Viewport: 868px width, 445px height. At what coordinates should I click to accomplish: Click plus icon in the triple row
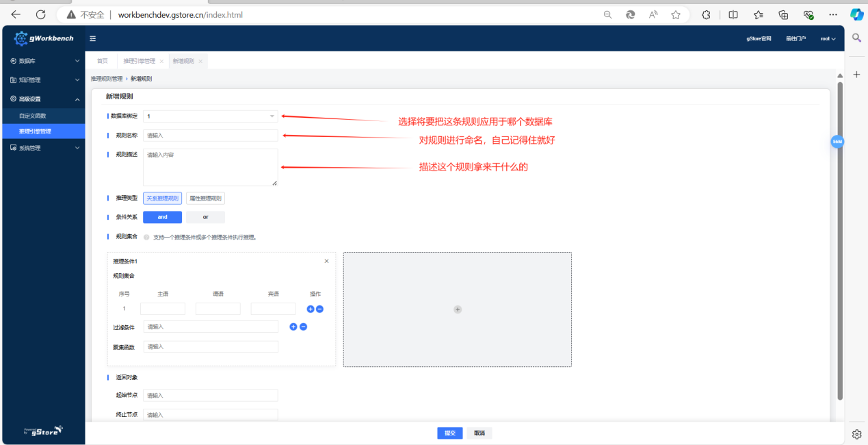(311, 309)
